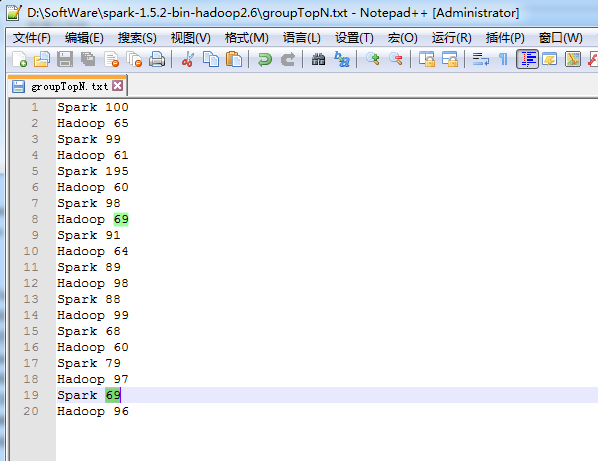Viewport: 598px width, 461px height.
Task: Open the 宏(O) menu
Action: 403,38
